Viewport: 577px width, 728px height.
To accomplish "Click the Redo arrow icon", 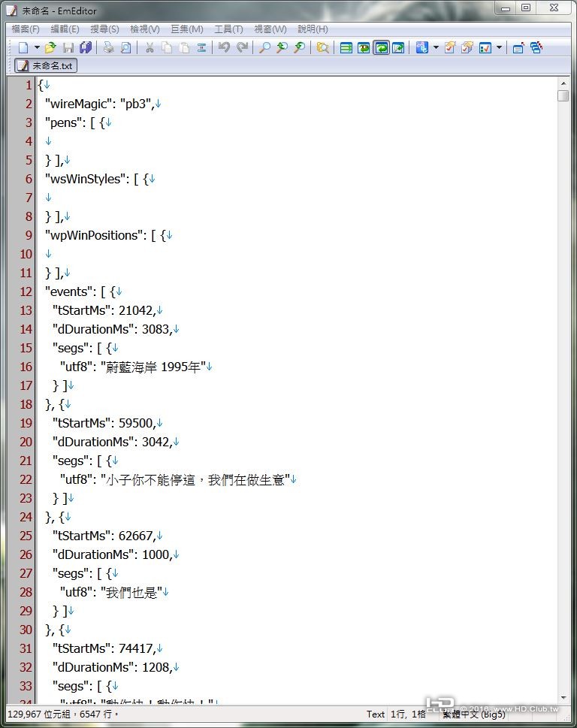I will coord(242,47).
